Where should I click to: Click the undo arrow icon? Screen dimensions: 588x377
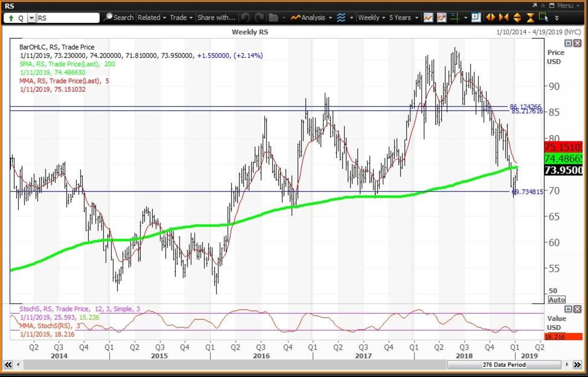pos(245,18)
